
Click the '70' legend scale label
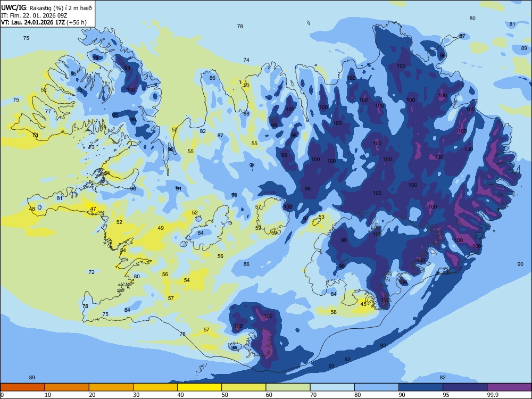(x=313, y=395)
